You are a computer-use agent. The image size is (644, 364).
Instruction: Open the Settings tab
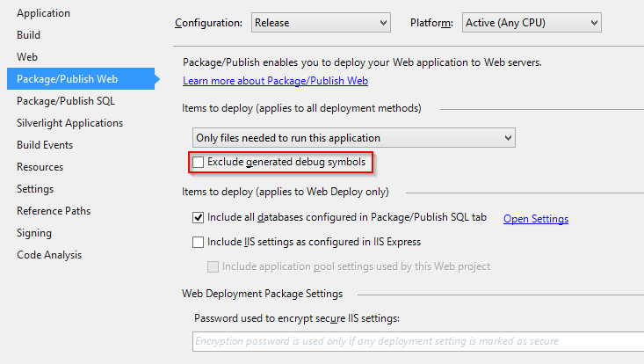(x=35, y=189)
